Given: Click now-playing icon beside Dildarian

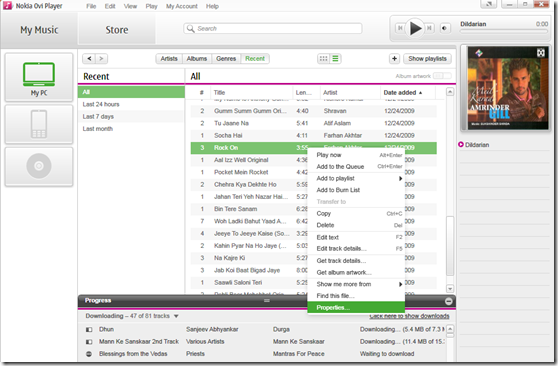Looking at the screenshot, I should pyautogui.click(x=461, y=145).
